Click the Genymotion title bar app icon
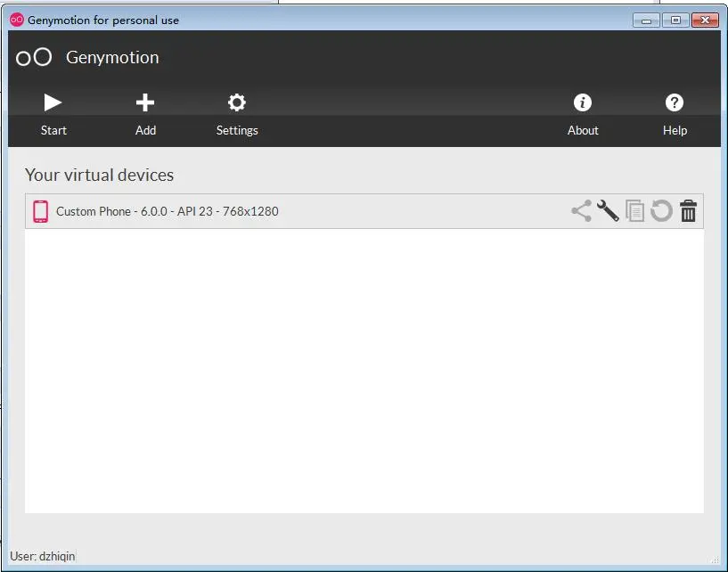The height and width of the screenshot is (572, 728). tap(17, 20)
